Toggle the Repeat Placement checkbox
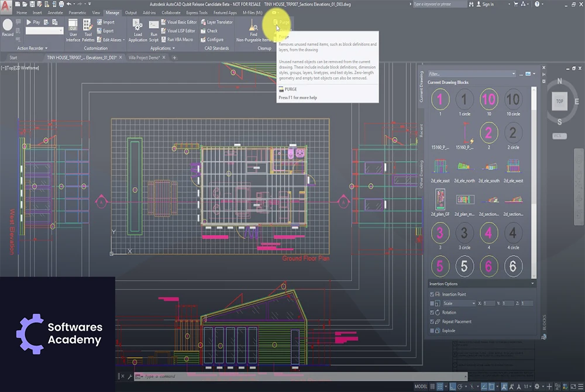 point(432,322)
